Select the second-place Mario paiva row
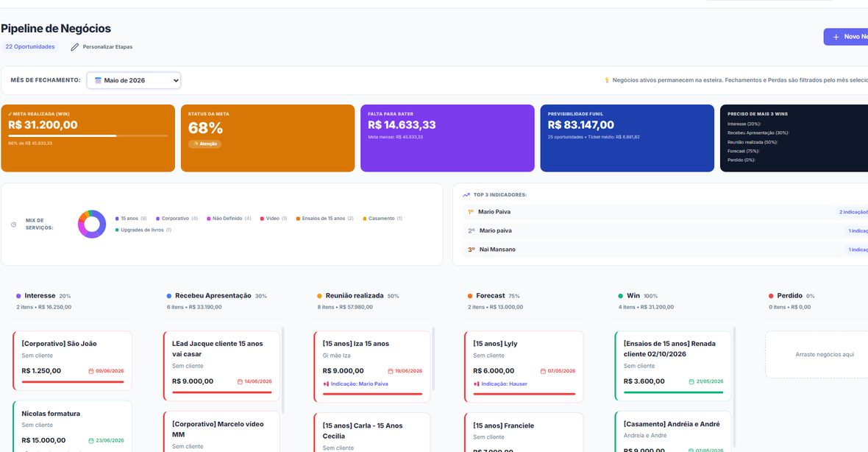This screenshot has width=868, height=452. [x=666, y=231]
